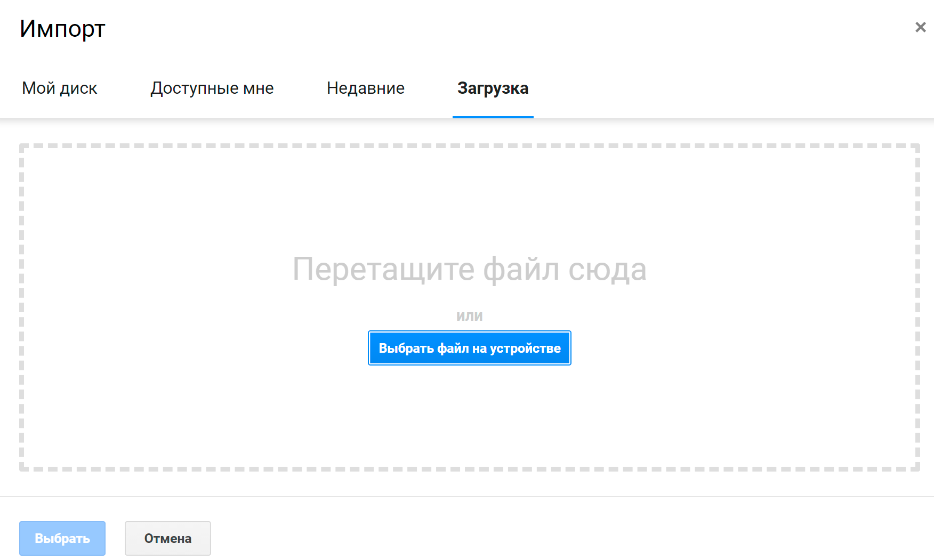The image size is (934, 560).
Task: Close the Импорт dialog with X
Action: 920,27
